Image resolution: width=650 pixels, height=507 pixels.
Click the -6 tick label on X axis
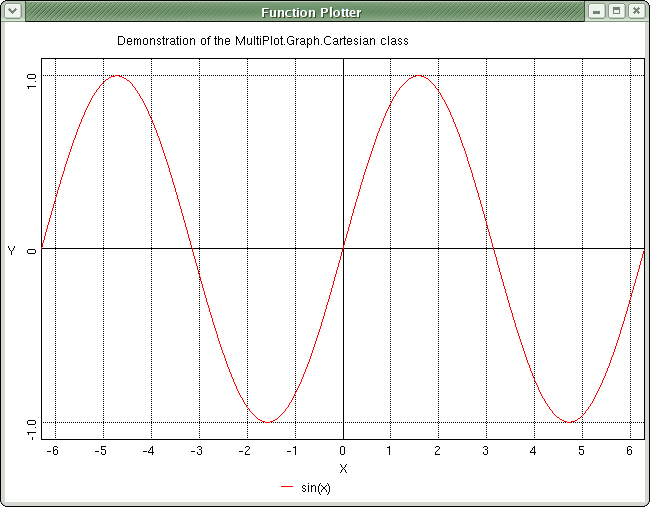(x=54, y=451)
